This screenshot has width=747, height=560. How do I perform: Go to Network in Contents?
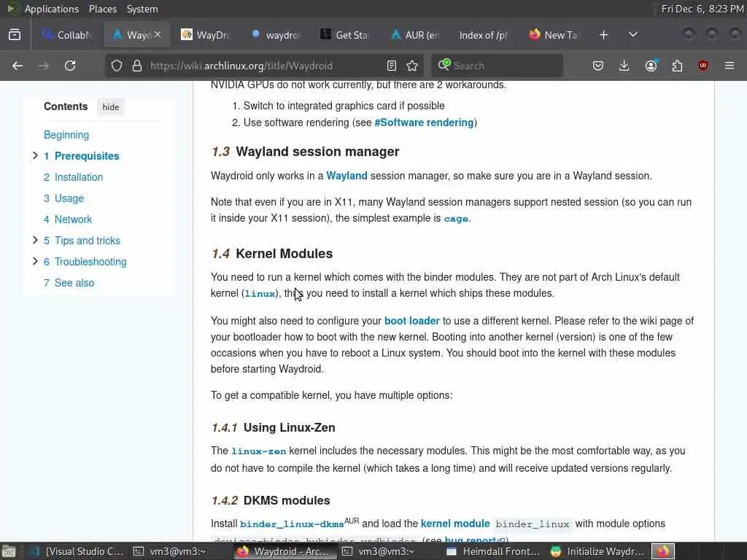point(68,219)
